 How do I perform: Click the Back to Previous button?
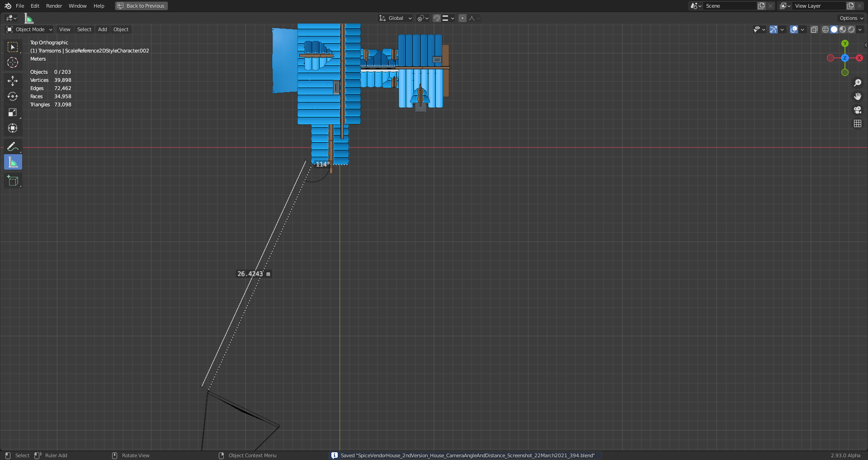pyautogui.click(x=142, y=6)
